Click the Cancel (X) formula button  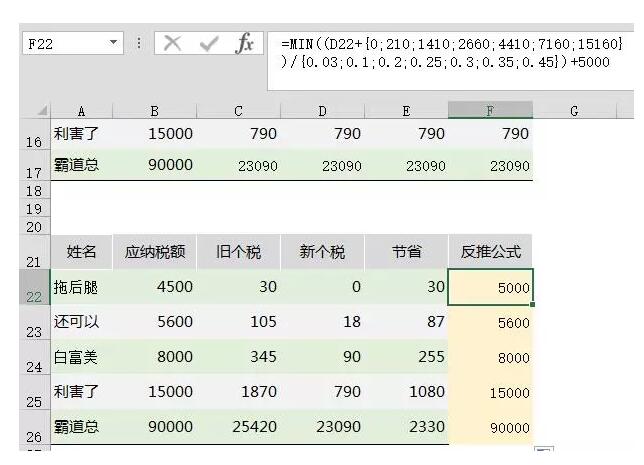point(172,43)
